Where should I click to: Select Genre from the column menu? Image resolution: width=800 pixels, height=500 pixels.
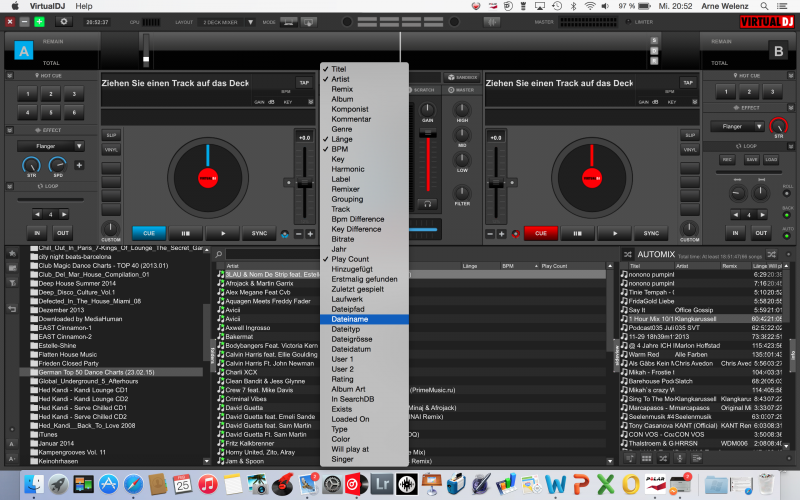pos(342,128)
